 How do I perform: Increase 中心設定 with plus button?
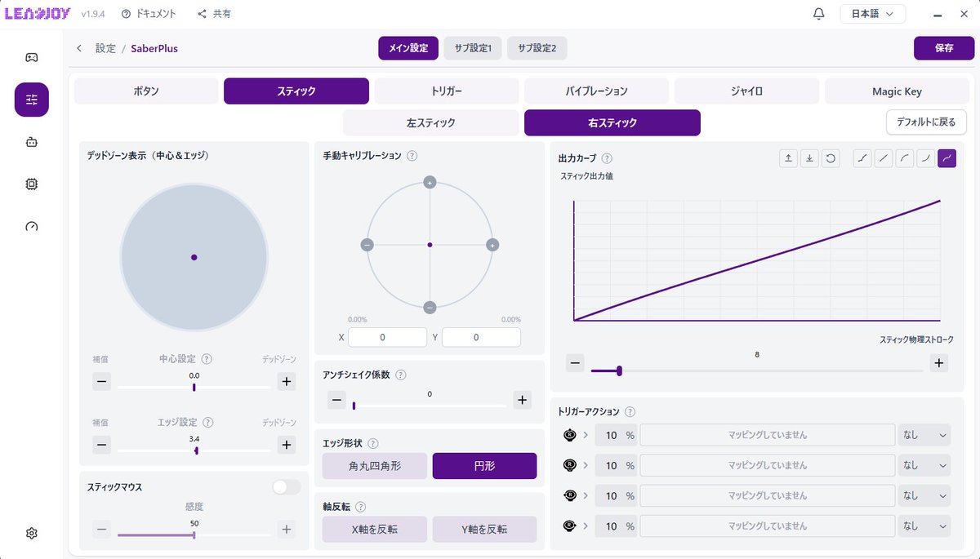[x=286, y=381]
